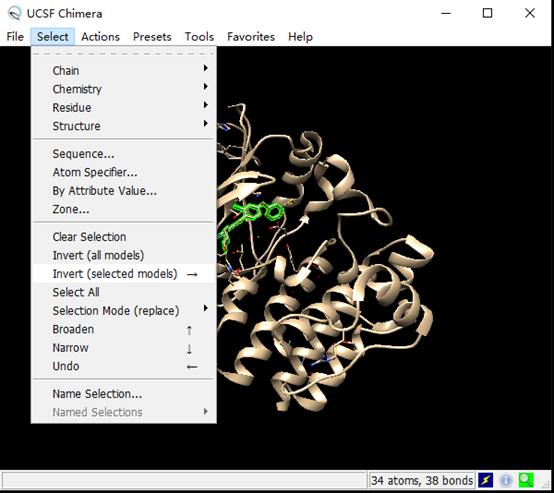Screen dimensions: 554x493
Task: Open the lightning bolt Rapid Access icon
Action: [485, 480]
